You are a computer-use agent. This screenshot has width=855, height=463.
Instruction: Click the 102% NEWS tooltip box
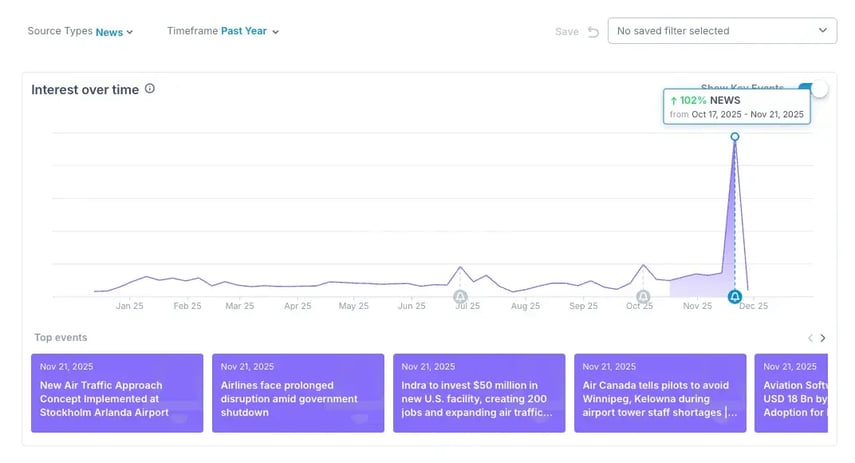pyautogui.click(x=736, y=107)
